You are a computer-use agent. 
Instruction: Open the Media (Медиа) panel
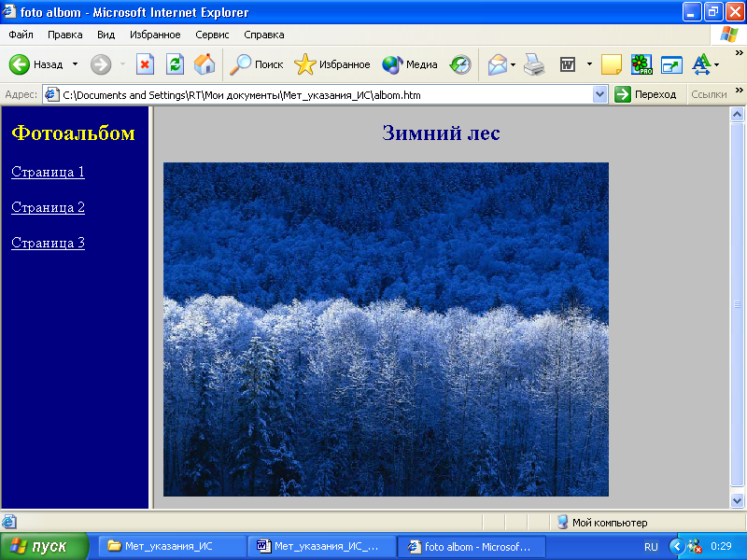pyautogui.click(x=410, y=64)
